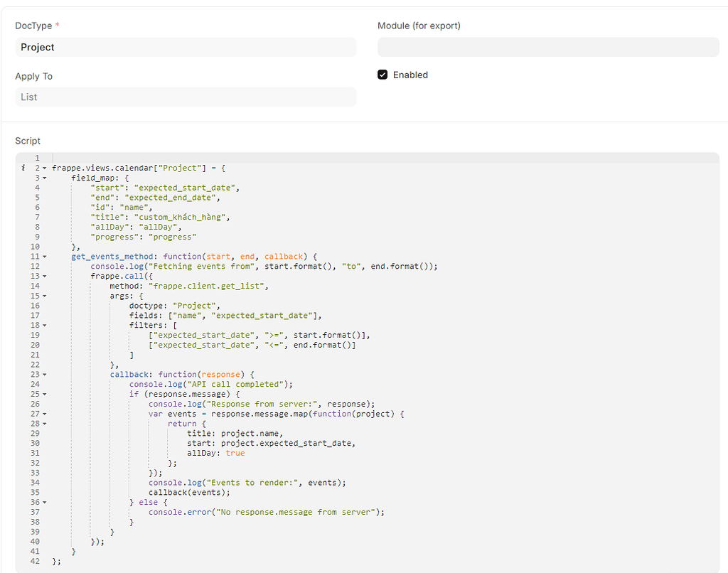Image resolution: width=728 pixels, height=573 pixels.
Task: Collapse the frappe.views.calendar block on line 2
Action: point(46,168)
